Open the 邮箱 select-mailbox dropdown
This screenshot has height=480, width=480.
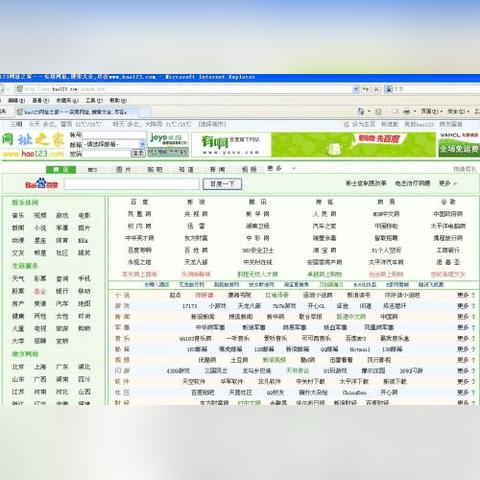click(114, 144)
